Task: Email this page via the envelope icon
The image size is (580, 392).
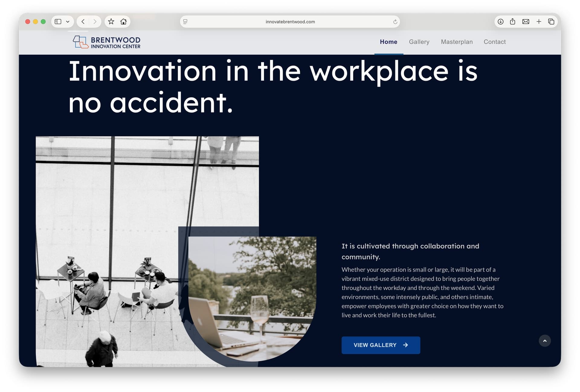Action: 526,21
